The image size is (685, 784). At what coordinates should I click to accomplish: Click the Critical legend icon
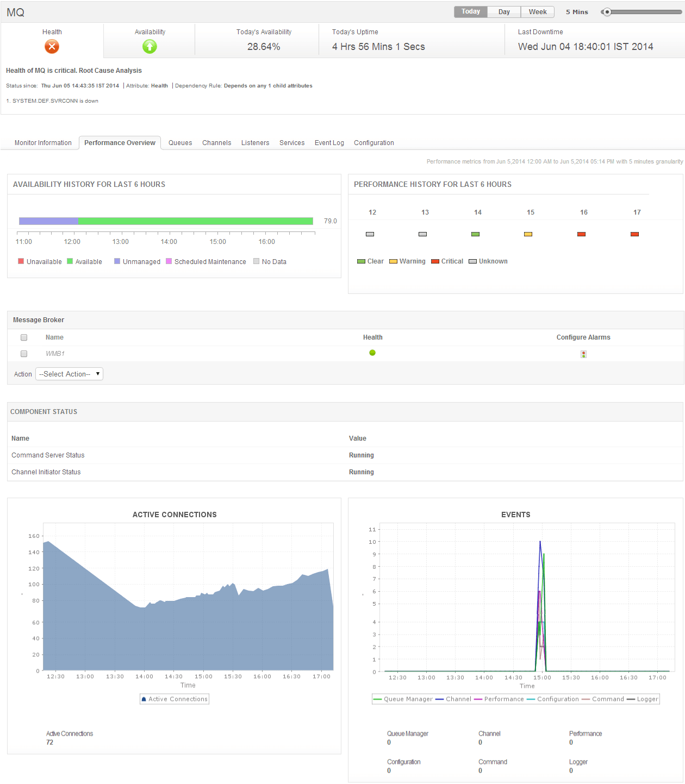point(435,261)
